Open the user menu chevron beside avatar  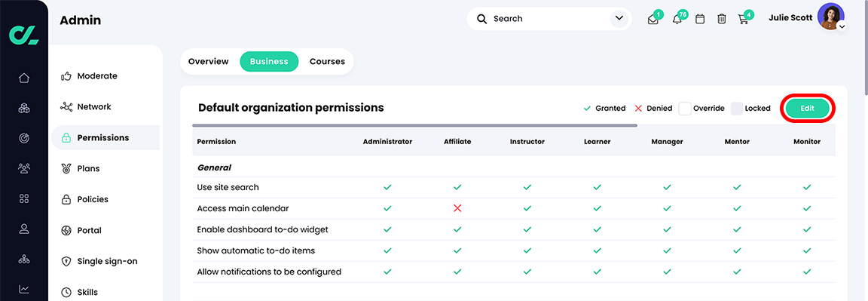click(x=842, y=26)
